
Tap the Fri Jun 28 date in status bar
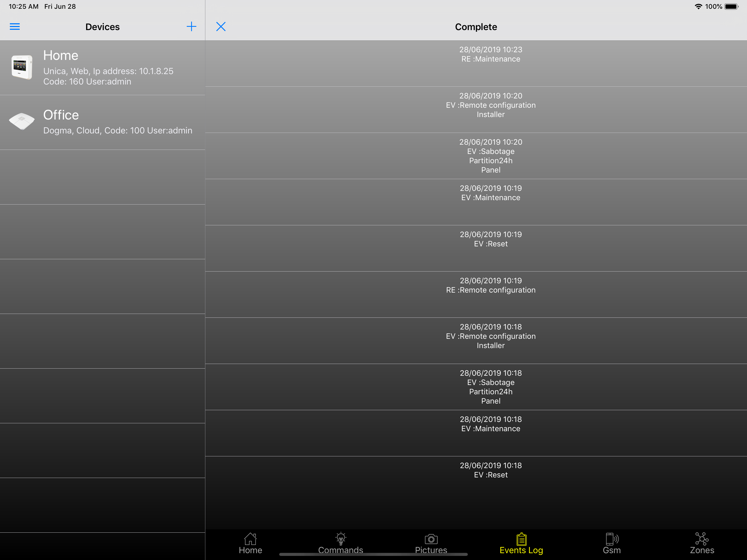coord(60,6)
